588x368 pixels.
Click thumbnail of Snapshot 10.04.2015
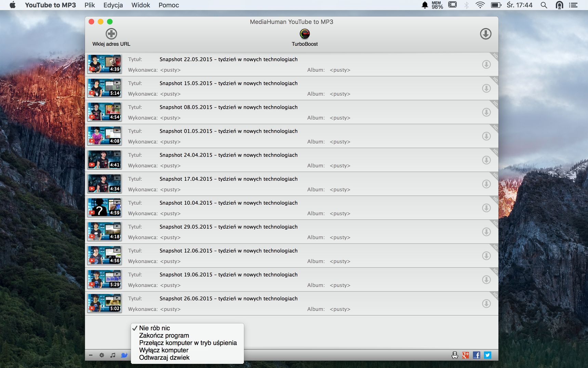click(105, 208)
